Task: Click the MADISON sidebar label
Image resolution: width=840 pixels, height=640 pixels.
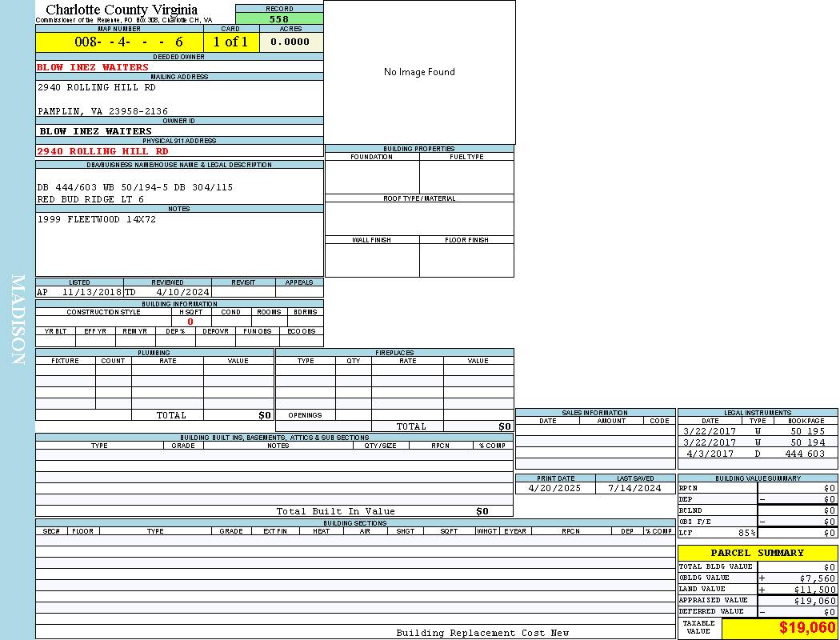Action: pyautogui.click(x=18, y=320)
